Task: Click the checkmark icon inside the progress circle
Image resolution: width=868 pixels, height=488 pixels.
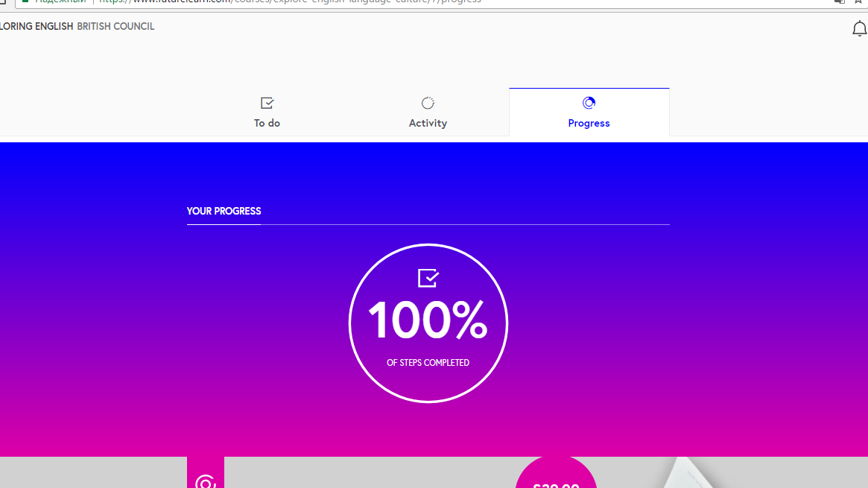Action: [428, 277]
